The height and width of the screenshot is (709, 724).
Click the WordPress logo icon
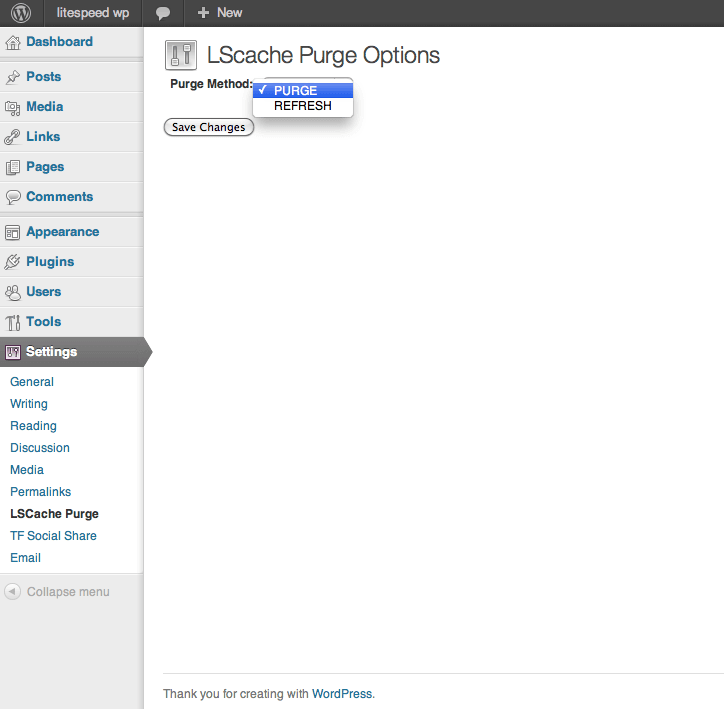(21, 13)
